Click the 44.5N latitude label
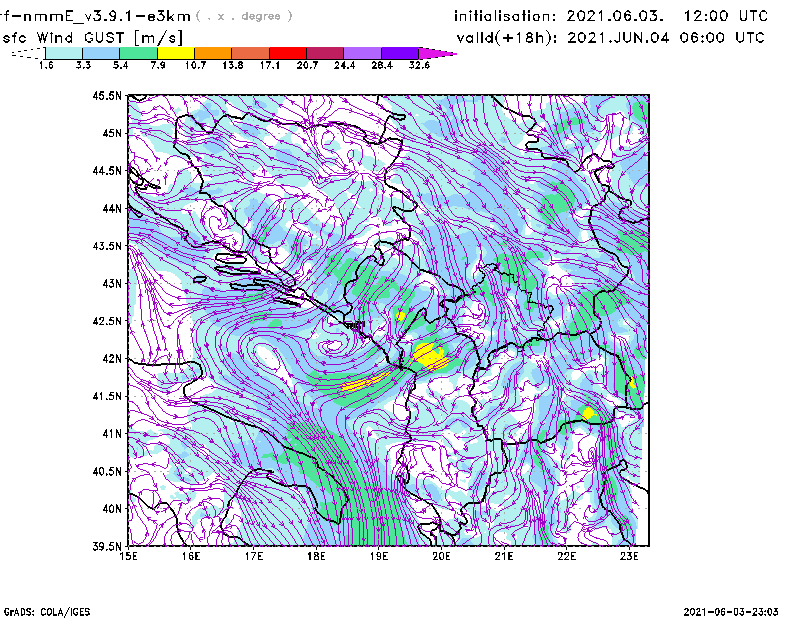The width and height of the screenshot is (800, 618). [x=107, y=170]
